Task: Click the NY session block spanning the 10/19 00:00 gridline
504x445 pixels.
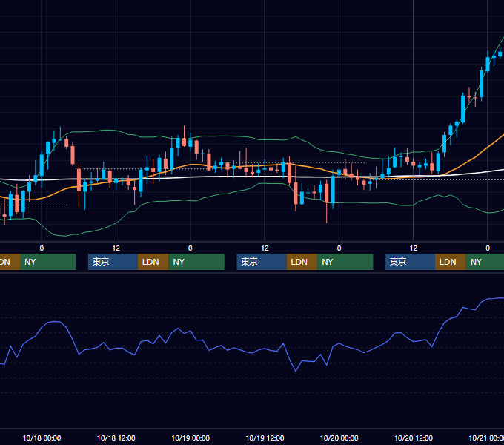Action: tap(196, 262)
